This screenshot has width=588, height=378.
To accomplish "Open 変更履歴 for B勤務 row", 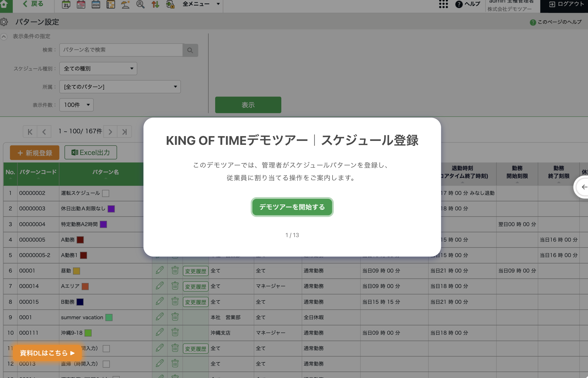I will click(196, 302).
